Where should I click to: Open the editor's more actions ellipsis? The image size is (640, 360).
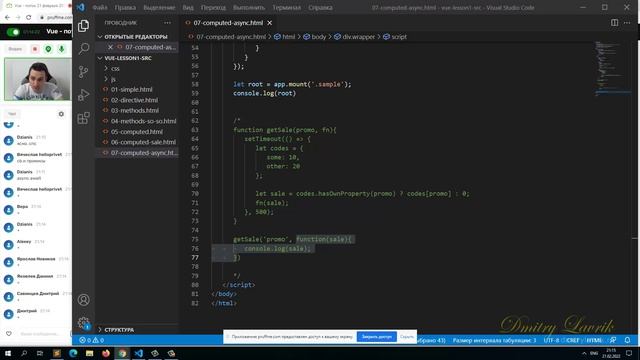[627, 23]
